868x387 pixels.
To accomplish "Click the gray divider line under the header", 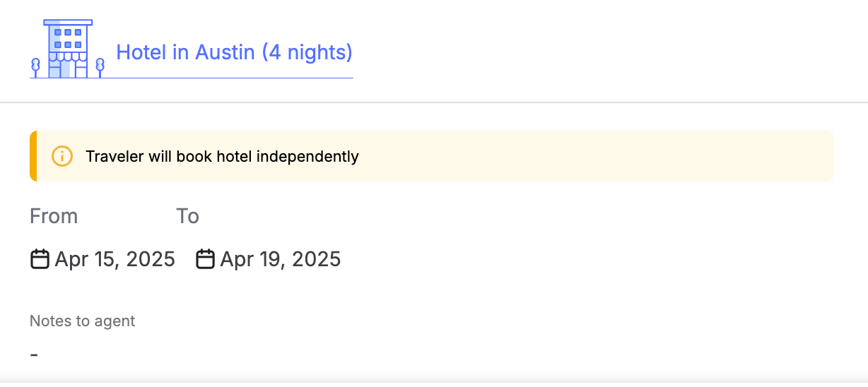I will [434, 102].
